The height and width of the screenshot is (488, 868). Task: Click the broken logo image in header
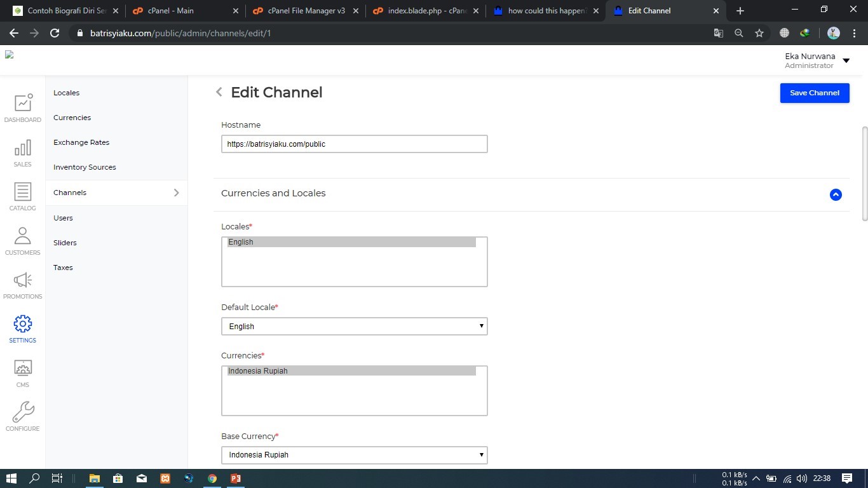point(10,55)
